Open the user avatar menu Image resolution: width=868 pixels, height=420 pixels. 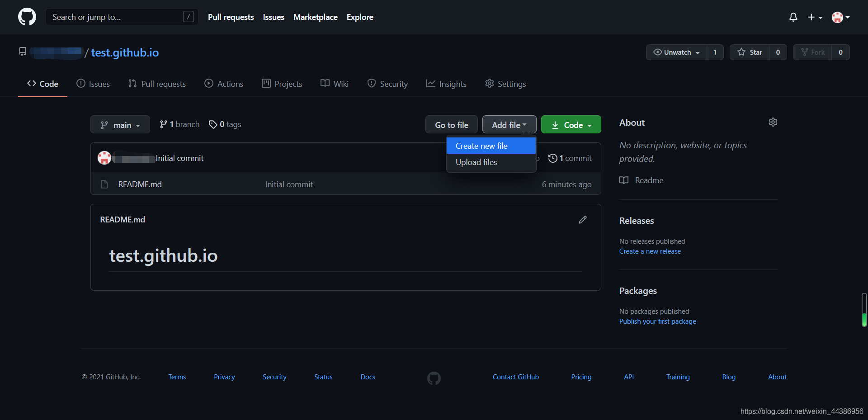coord(840,17)
